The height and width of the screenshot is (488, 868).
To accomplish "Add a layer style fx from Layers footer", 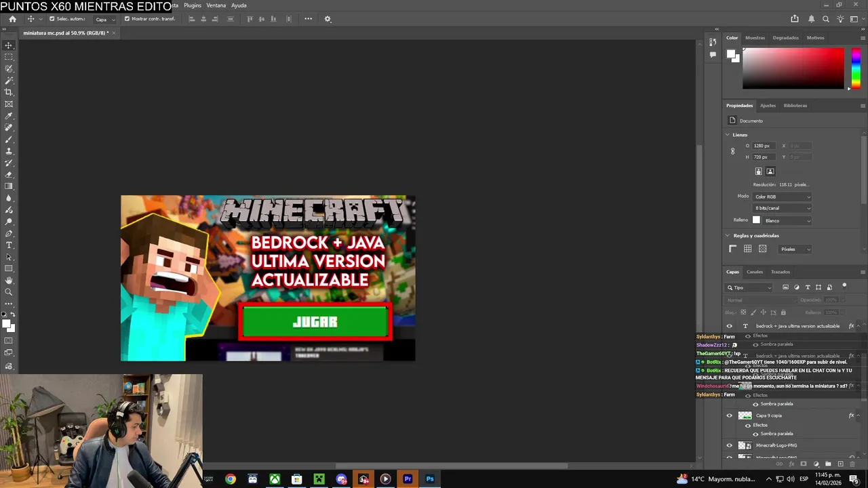I will 791,464.
